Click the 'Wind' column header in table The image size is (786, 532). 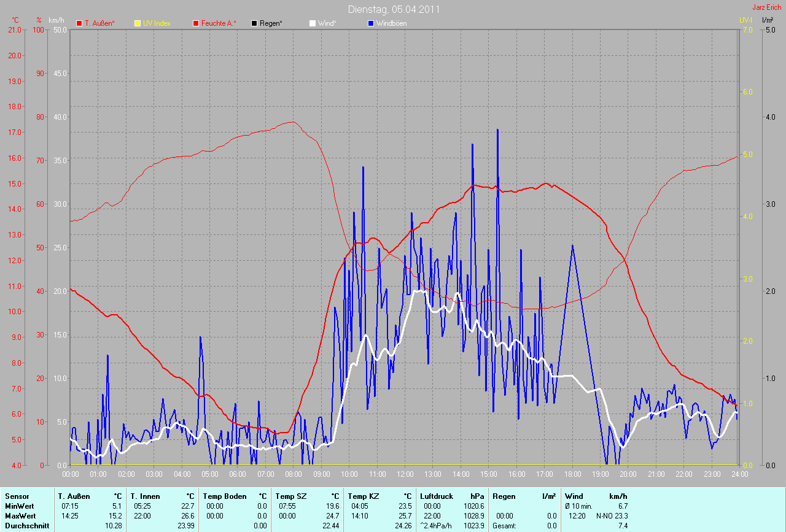click(x=574, y=496)
